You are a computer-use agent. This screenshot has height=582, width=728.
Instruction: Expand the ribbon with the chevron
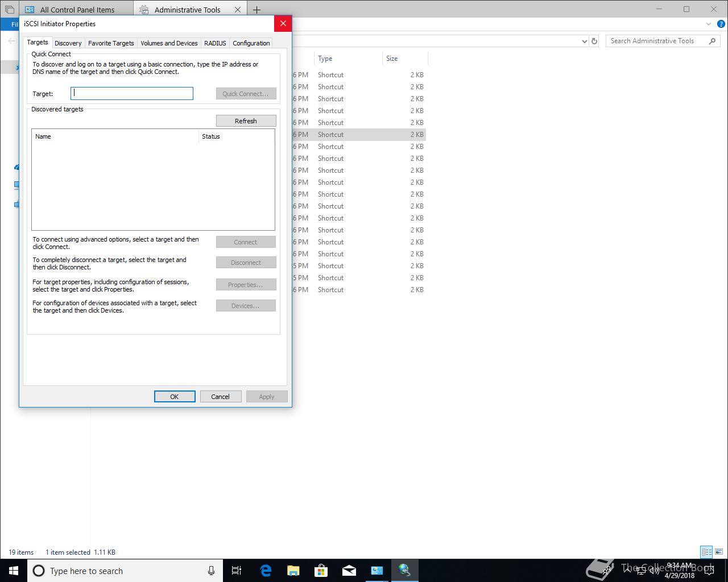click(709, 24)
